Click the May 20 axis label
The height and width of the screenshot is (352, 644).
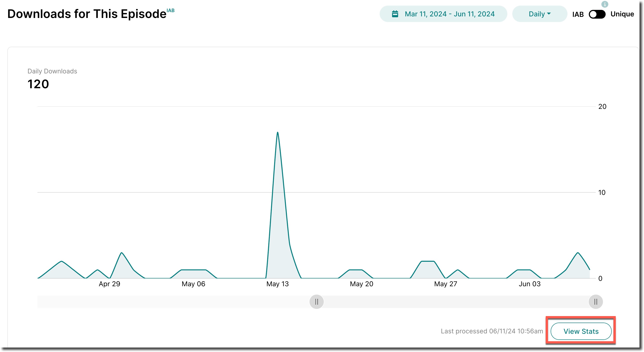point(361,284)
